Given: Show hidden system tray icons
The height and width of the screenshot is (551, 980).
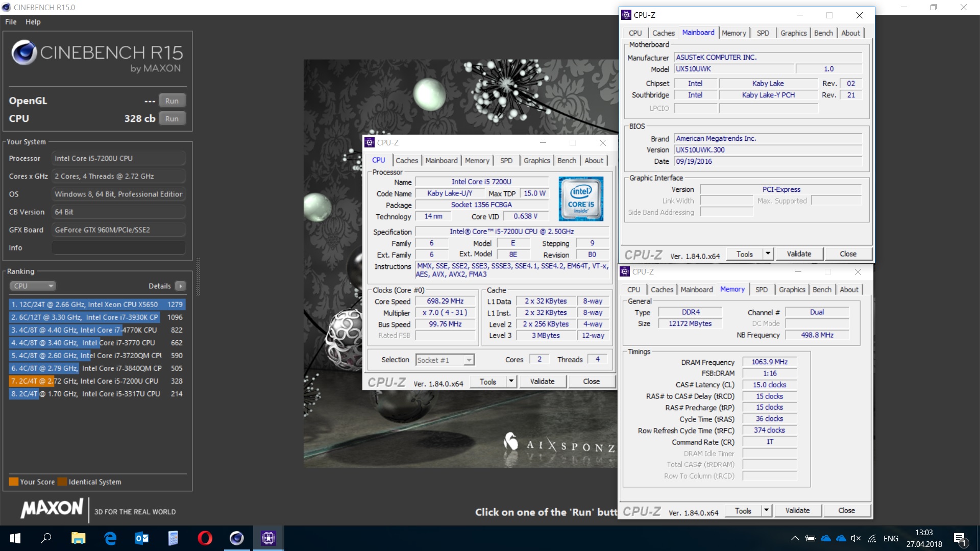Looking at the screenshot, I should click(x=795, y=538).
